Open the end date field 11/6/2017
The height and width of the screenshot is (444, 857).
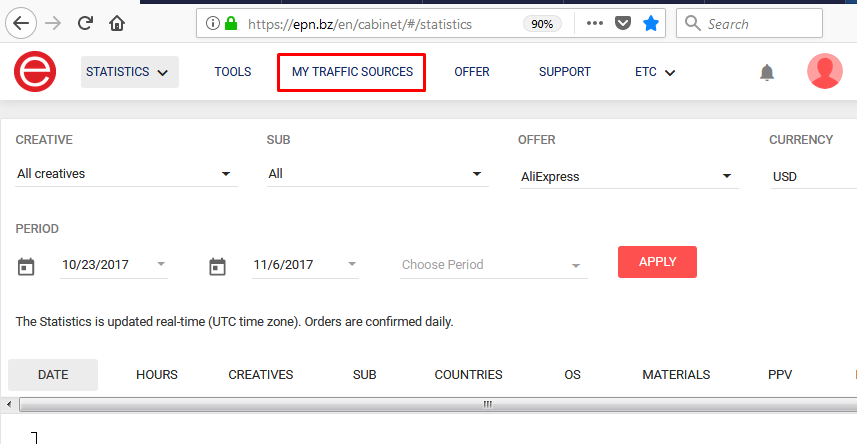tap(305, 265)
